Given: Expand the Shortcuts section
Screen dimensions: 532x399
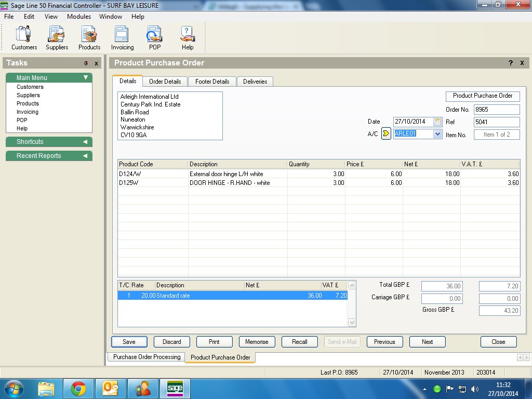Looking at the screenshot, I should pos(85,142).
